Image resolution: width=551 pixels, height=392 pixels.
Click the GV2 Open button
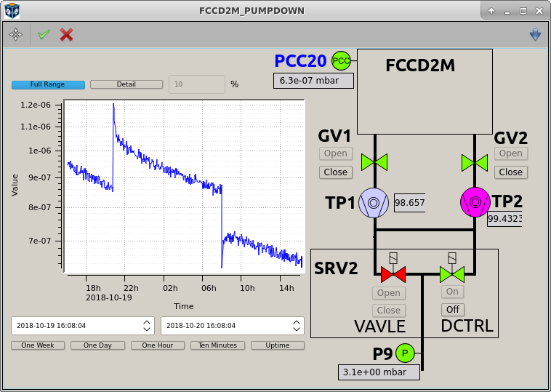[511, 153]
